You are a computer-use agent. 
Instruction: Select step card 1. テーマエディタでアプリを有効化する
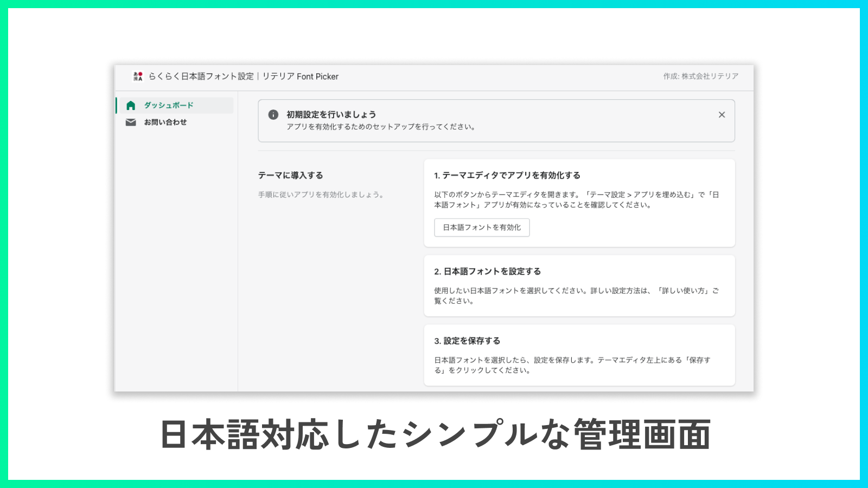coord(579,203)
